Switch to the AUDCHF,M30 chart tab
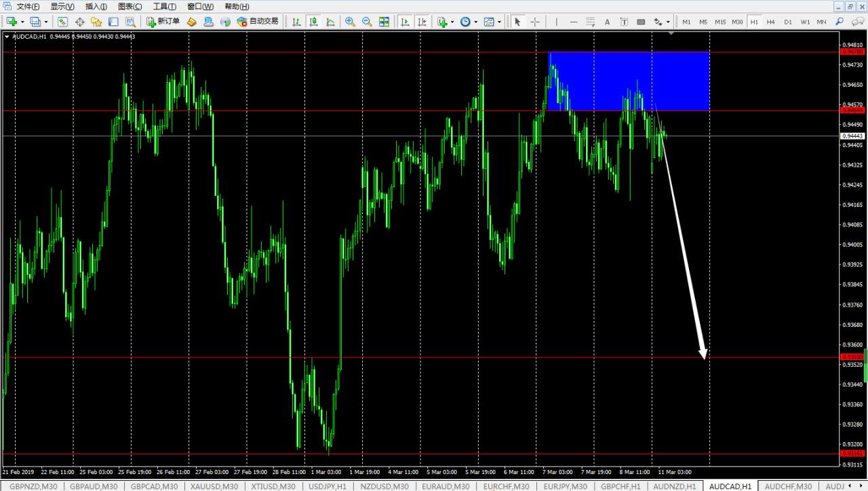868x491 pixels. tap(787, 486)
